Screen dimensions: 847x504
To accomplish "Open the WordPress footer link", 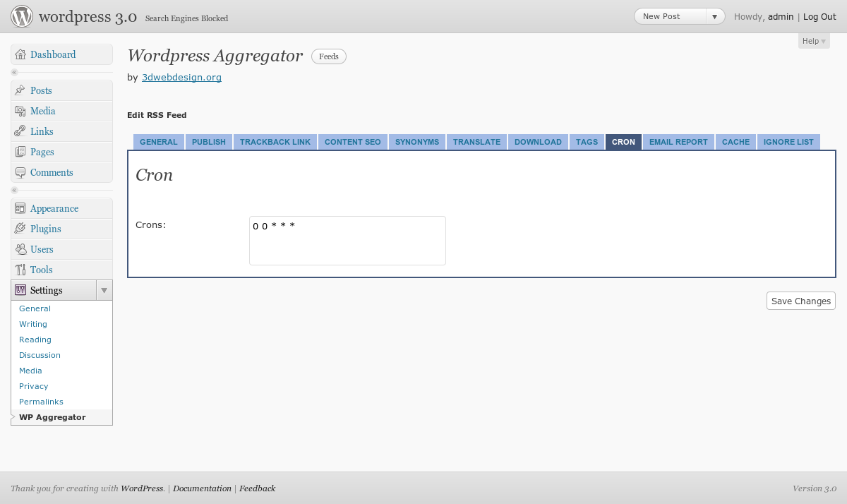I will coord(142,488).
